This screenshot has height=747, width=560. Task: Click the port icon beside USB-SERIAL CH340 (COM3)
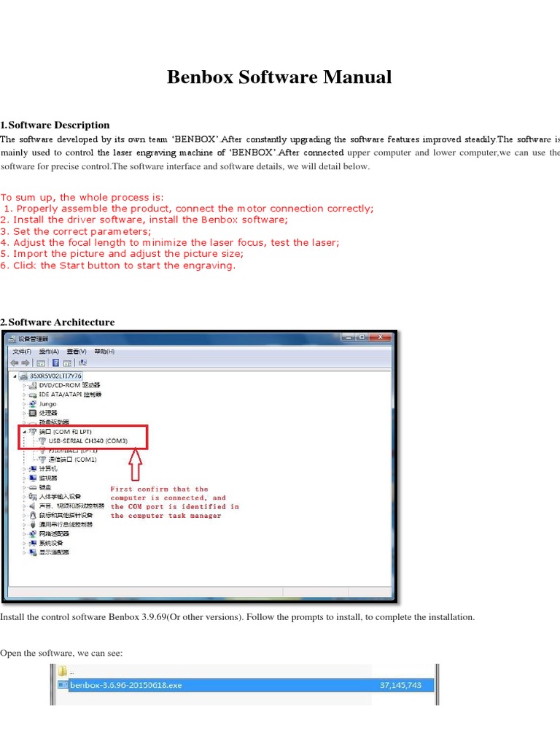tap(42, 441)
